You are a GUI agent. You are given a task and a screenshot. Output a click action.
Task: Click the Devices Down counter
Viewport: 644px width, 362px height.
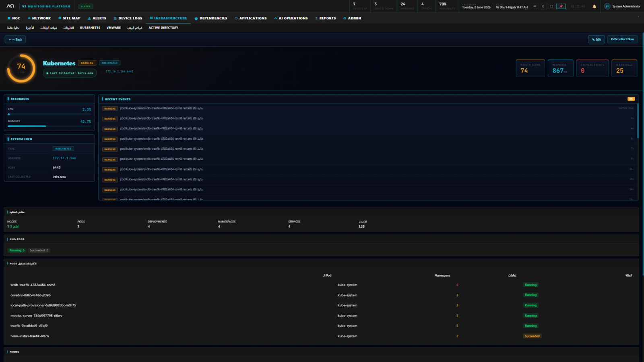click(384, 6)
